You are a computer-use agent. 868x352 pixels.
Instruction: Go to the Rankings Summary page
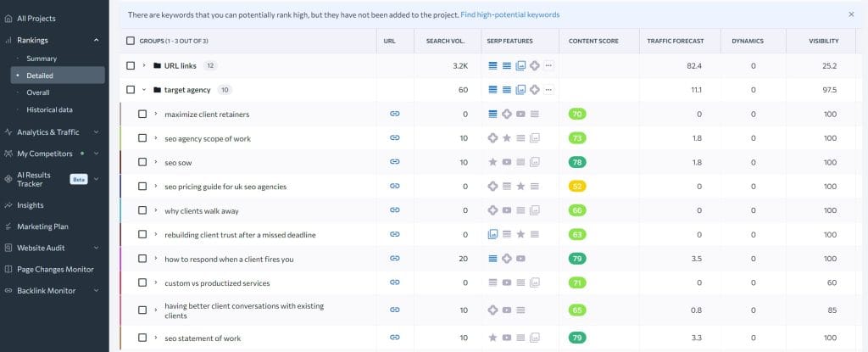42,59
